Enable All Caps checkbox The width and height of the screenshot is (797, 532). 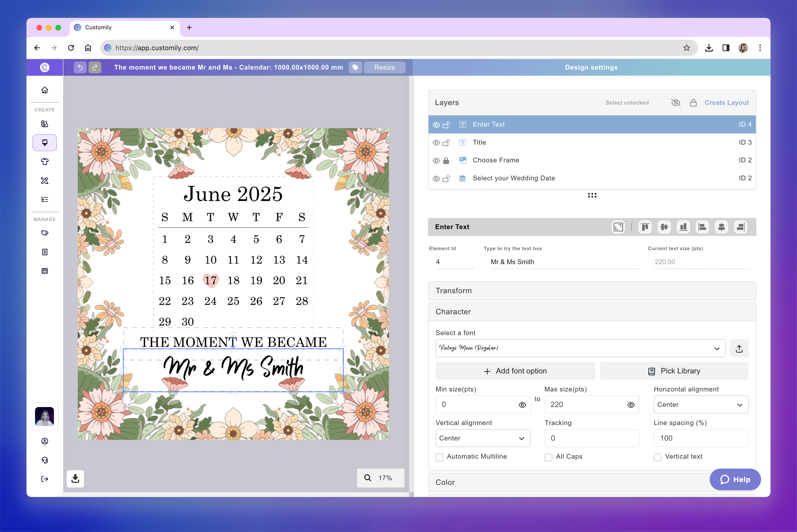click(x=548, y=457)
